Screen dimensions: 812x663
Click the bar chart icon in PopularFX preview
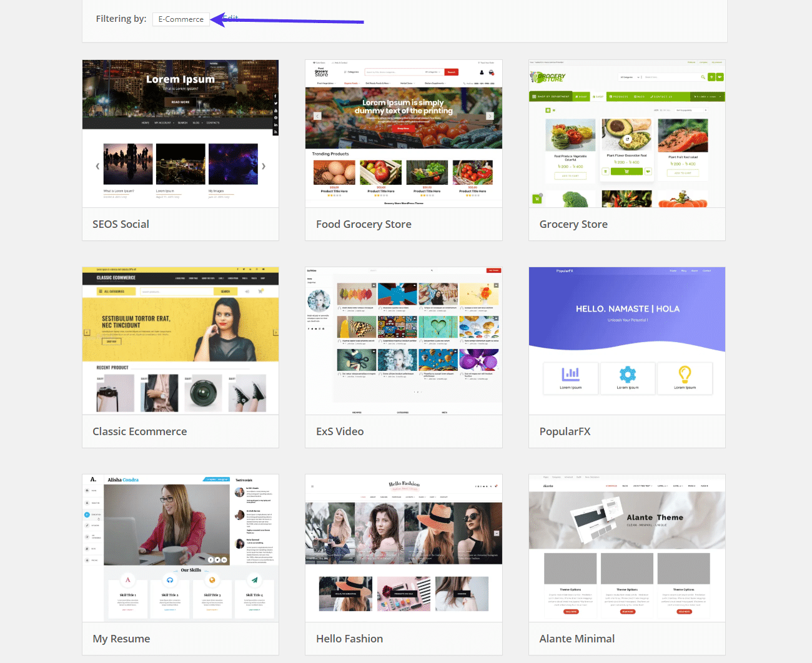[570, 375]
